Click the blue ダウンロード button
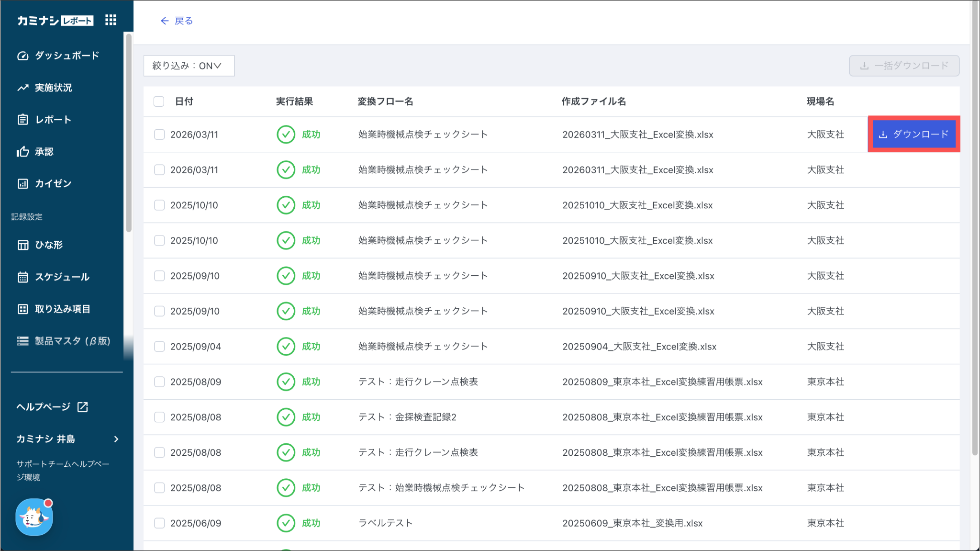This screenshot has height=551, width=980. click(913, 135)
